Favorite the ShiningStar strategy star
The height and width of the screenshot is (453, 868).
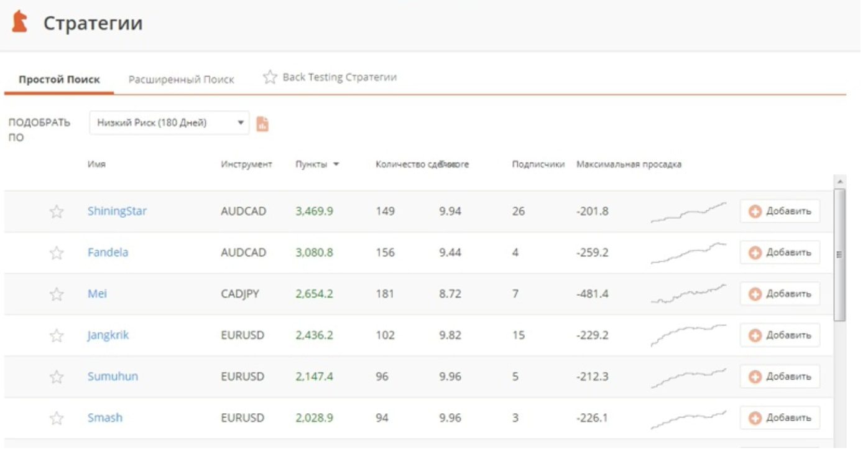pos(57,212)
